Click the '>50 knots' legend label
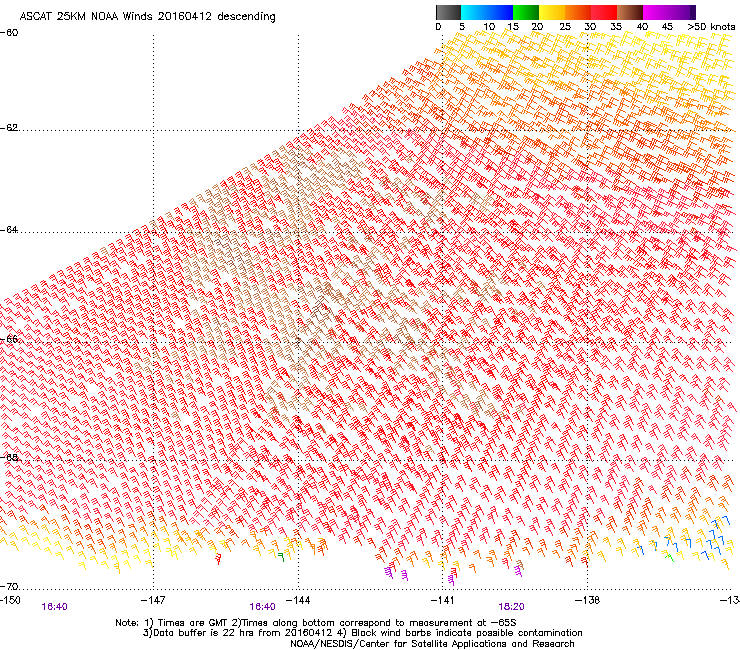Screen dimensions: 740x650 (x=711, y=27)
